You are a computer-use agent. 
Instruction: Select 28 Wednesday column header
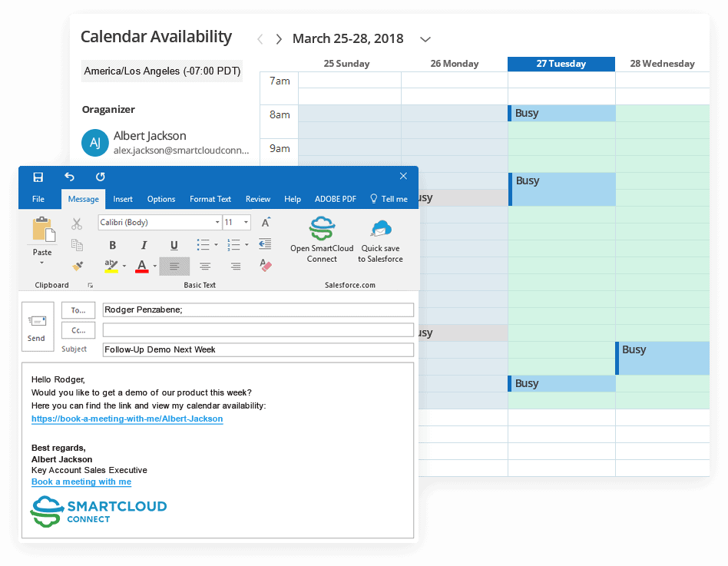coord(663,64)
